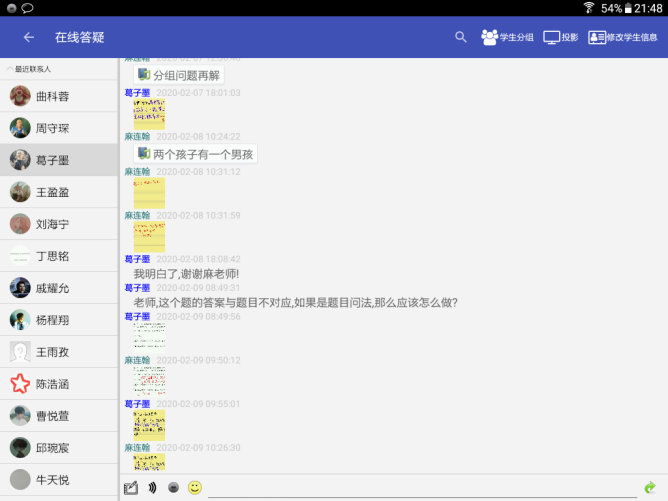Tap 陈浩涵's star avatar
The width and height of the screenshot is (668, 501).
[20, 384]
